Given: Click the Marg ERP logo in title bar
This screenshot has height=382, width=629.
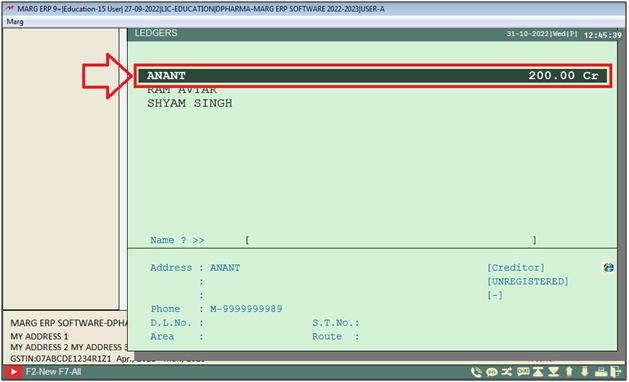Looking at the screenshot, I should coord(9,8).
